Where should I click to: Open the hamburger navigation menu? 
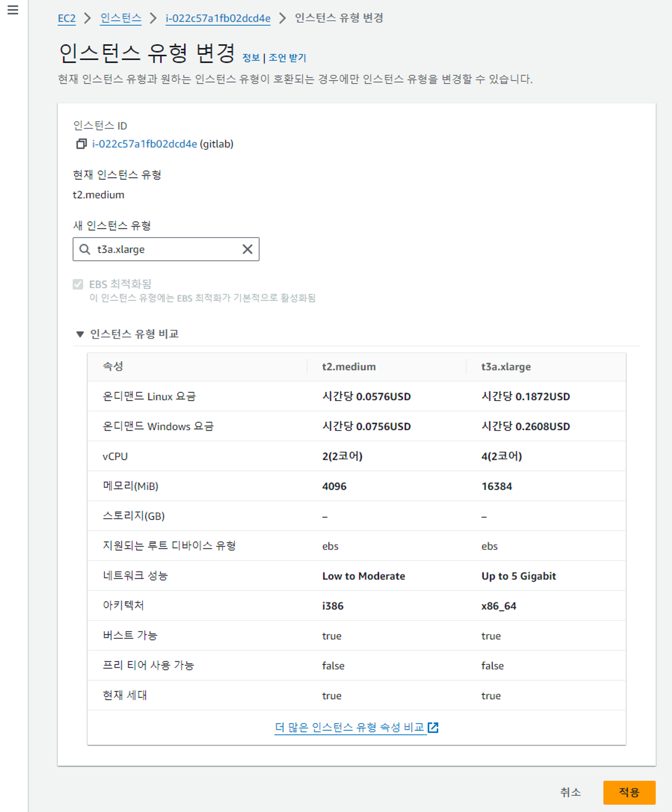13,10
